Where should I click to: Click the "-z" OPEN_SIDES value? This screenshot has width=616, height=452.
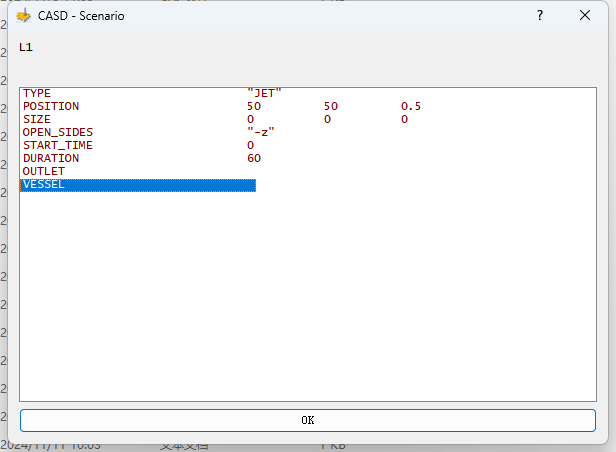click(260, 132)
